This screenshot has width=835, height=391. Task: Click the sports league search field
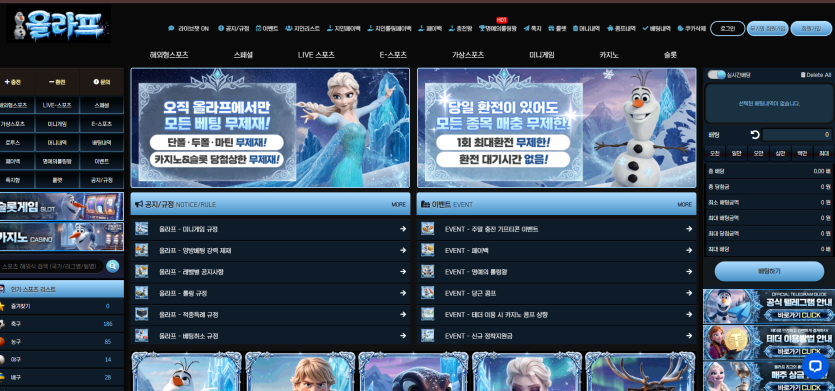point(52,266)
